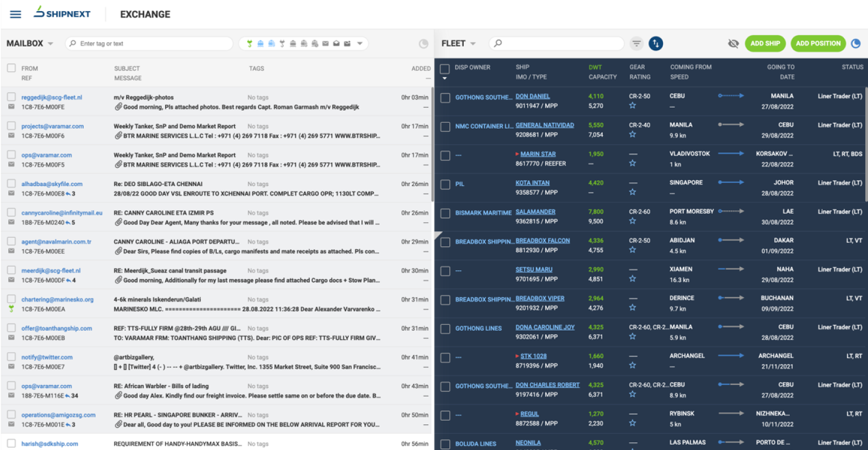Viewport: 868px width, 450px height.
Task: Check the REGUL ship row
Action: (445, 415)
